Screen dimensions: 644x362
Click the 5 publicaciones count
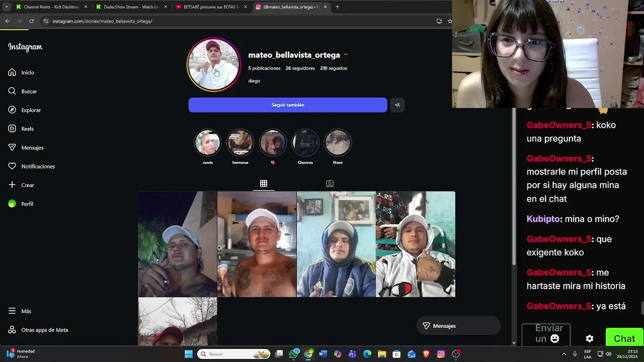click(264, 68)
